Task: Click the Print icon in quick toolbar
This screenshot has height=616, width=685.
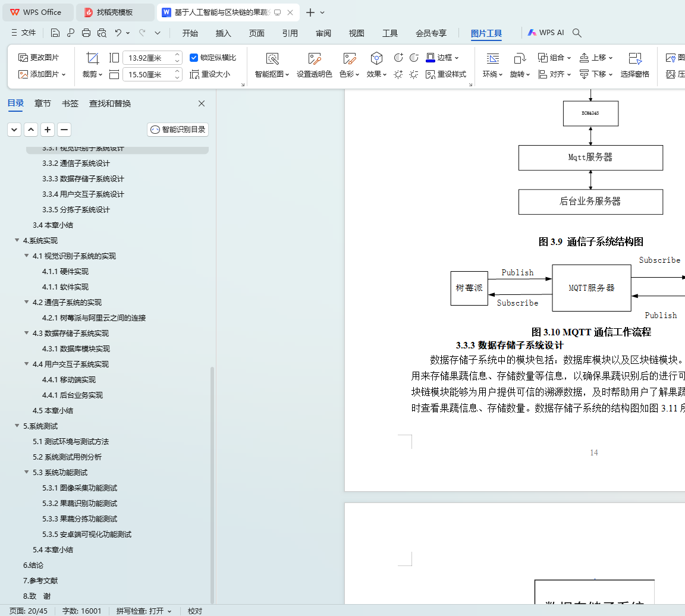Action: click(86, 33)
